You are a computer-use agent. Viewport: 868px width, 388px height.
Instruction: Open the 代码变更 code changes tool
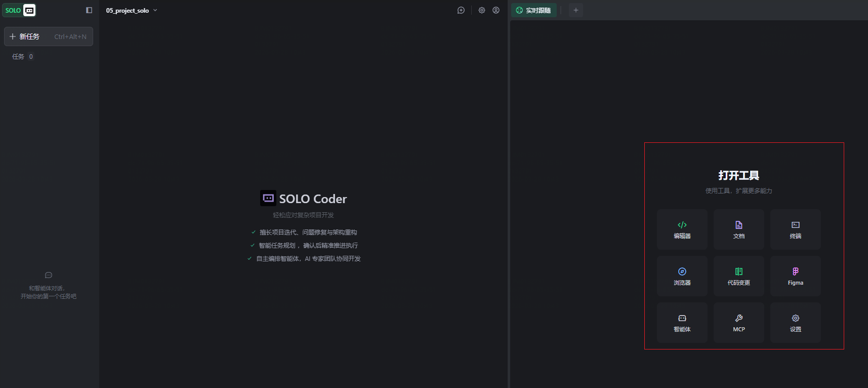coord(739,276)
